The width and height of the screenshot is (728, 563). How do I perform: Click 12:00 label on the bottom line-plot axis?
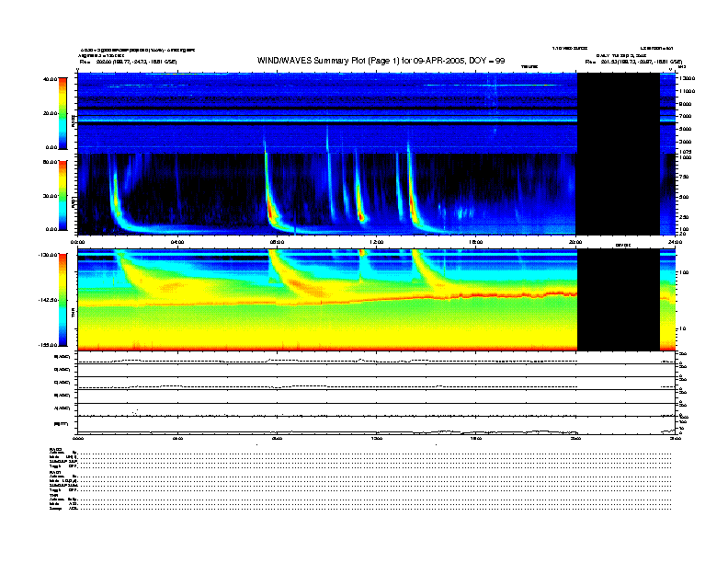coord(377,438)
